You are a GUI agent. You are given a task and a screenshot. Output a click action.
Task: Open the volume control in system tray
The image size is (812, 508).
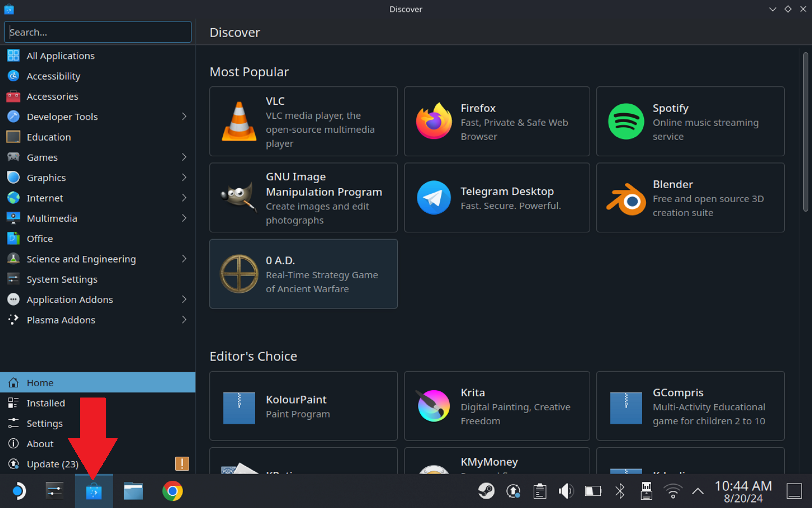[x=566, y=491]
